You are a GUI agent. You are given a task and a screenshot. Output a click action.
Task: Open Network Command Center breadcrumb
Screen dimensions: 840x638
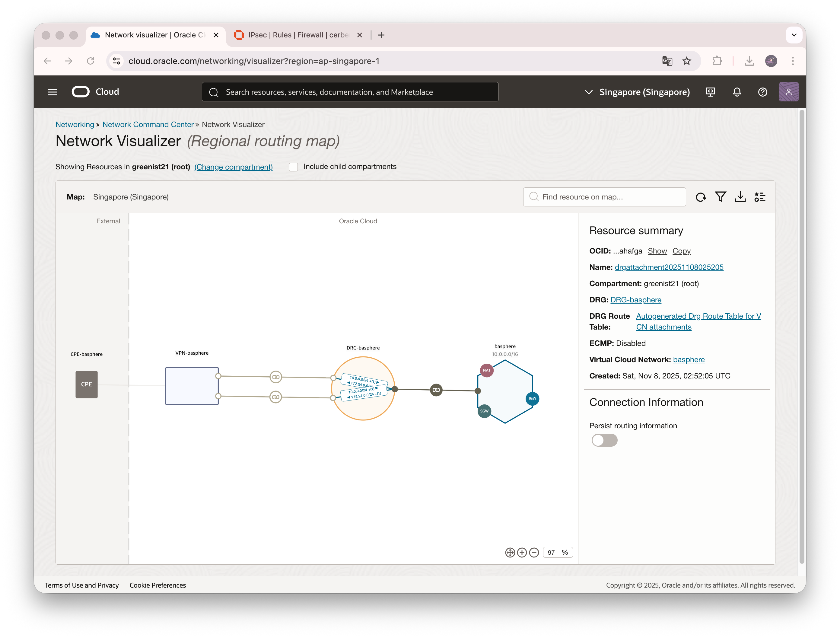pyautogui.click(x=148, y=125)
